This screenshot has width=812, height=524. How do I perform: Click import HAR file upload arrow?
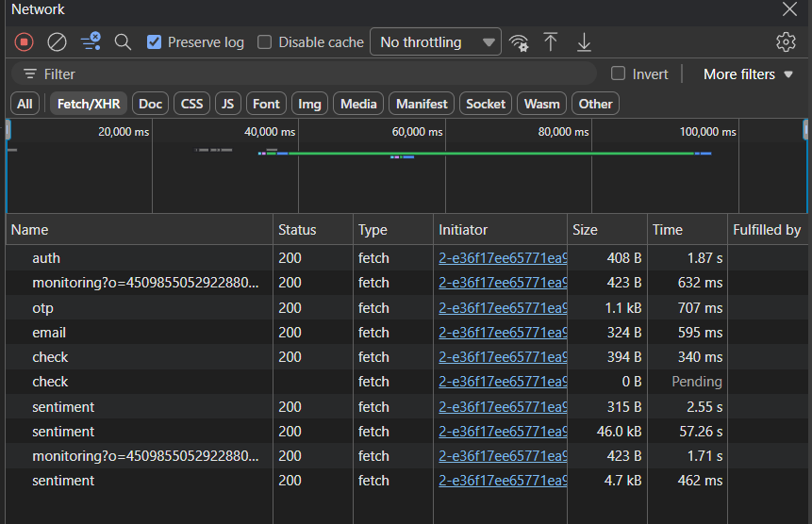click(x=551, y=41)
